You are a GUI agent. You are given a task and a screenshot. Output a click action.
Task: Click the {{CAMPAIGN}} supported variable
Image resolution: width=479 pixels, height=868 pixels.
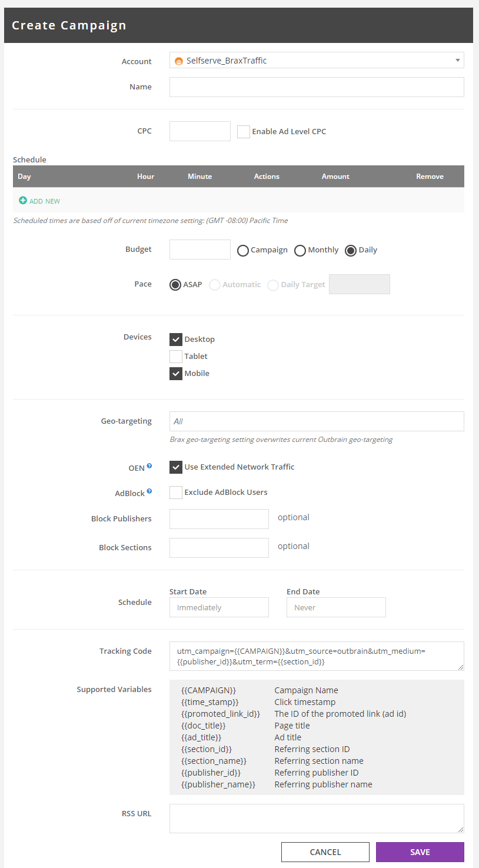(208, 690)
